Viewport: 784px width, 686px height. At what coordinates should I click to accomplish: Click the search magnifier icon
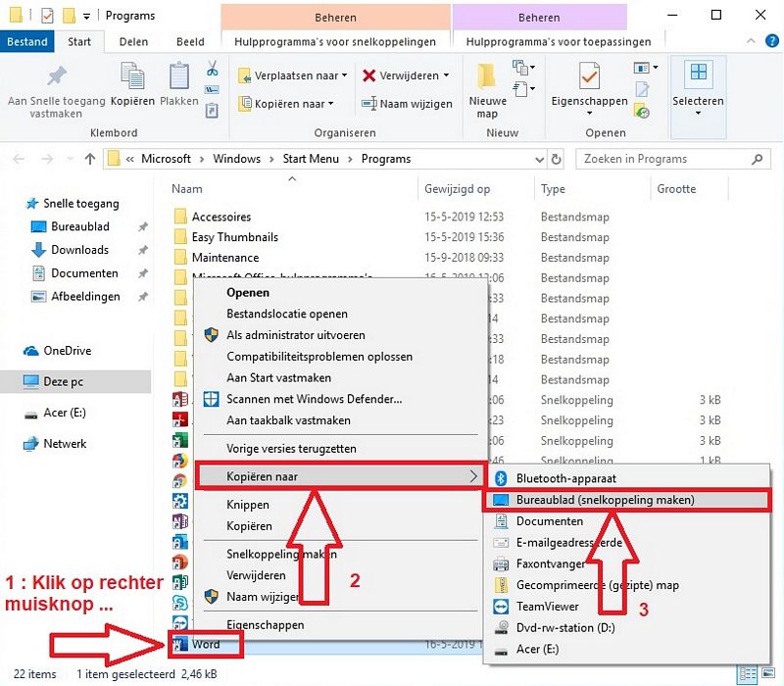(757, 159)
